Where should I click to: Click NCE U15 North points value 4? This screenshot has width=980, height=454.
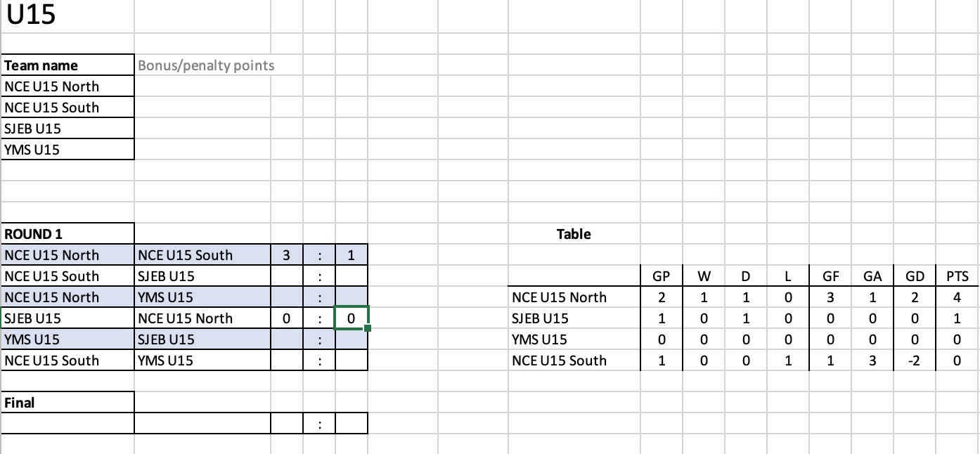click(x=958, y=297)
